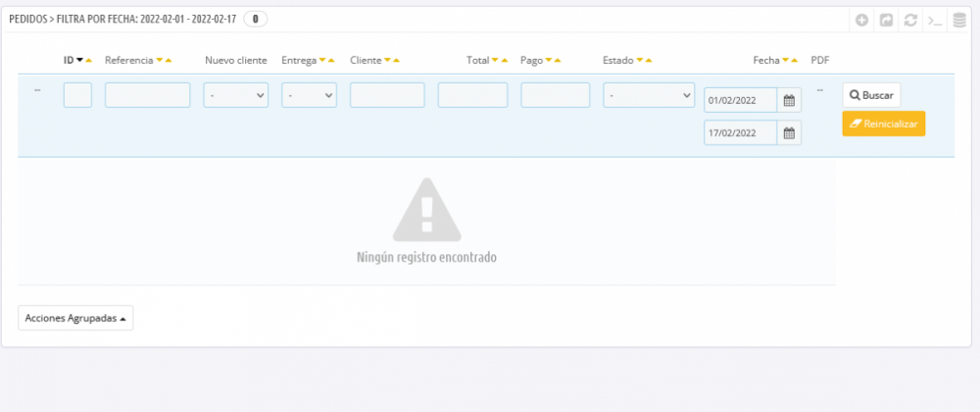This screenshot has height=412, width=980.
Task: Select the Pago filter input box
Action: (x=556, y=95)
